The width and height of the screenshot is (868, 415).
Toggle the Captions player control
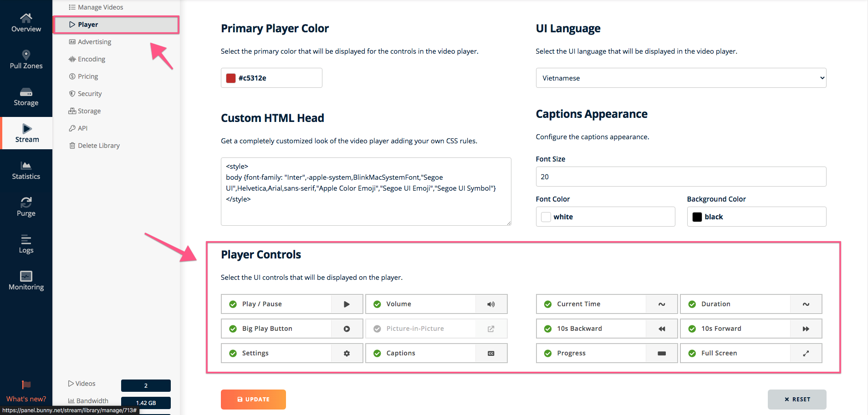tap(377, 353)
